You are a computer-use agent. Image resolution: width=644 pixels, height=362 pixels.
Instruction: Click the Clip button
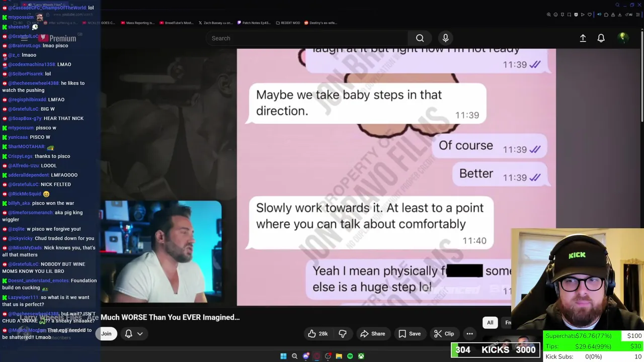coord(444,334)
